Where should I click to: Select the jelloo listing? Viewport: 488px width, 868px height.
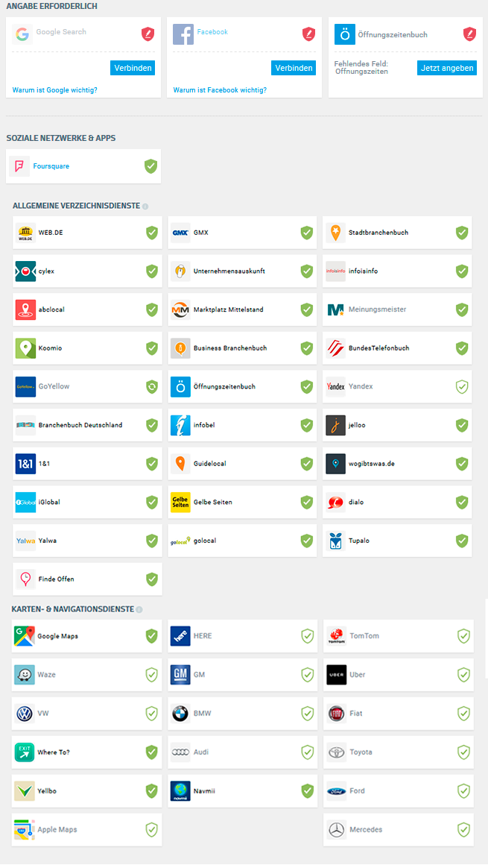pos(397,425)
